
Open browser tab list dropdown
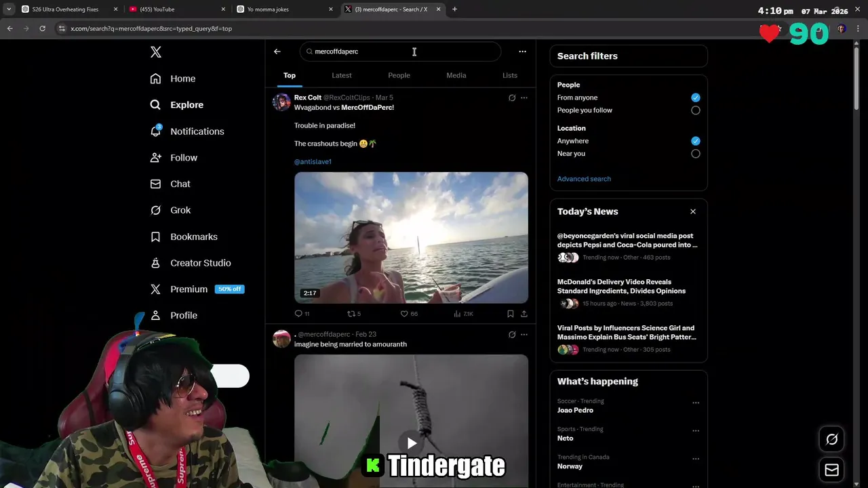(x=9, y=9)
